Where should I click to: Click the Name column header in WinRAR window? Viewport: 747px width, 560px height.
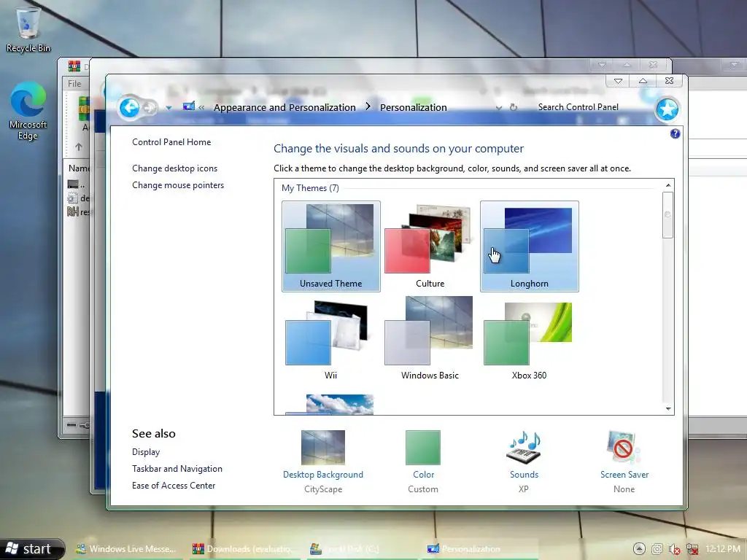tap(79, 168)
